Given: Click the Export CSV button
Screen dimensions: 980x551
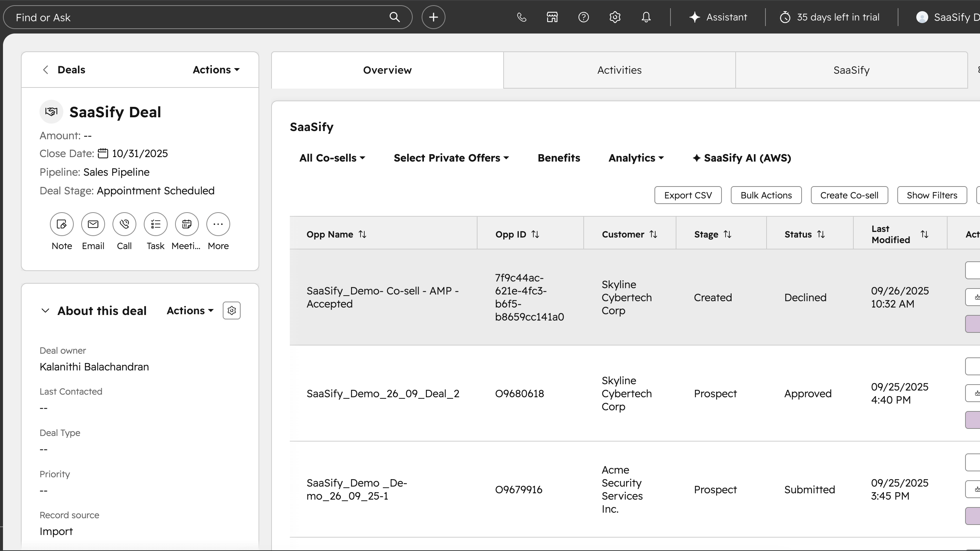Looking at the screenshot, I should tap(688, 195).
